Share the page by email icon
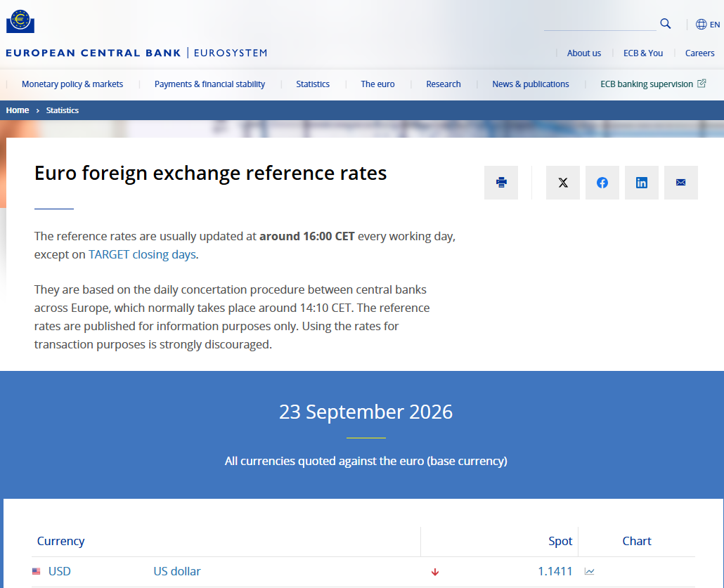724x588 pixels. click(x=680, y=183)
